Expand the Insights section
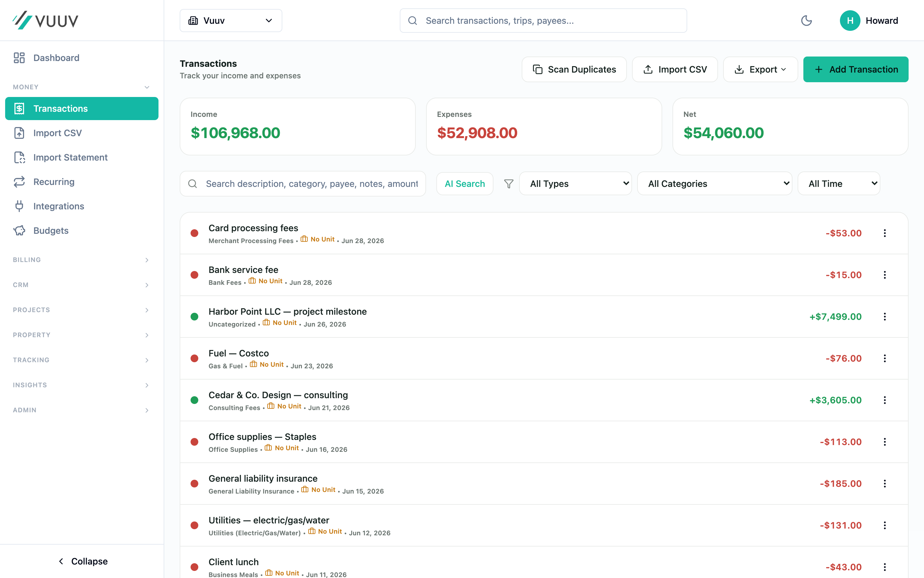Image resolution: width=924 pixels, height=578 pixels. point(82,385)
